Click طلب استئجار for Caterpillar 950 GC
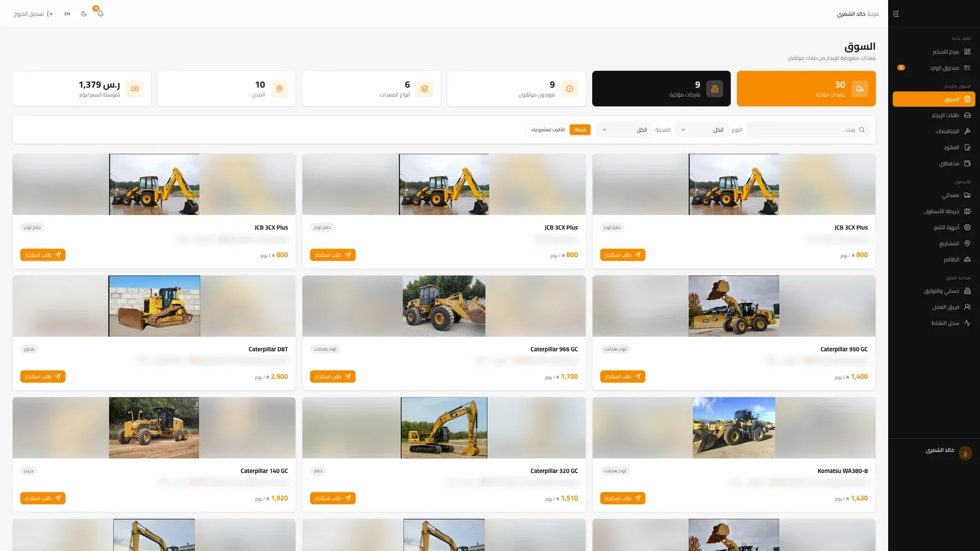980x551 pixels. [622, 377]
